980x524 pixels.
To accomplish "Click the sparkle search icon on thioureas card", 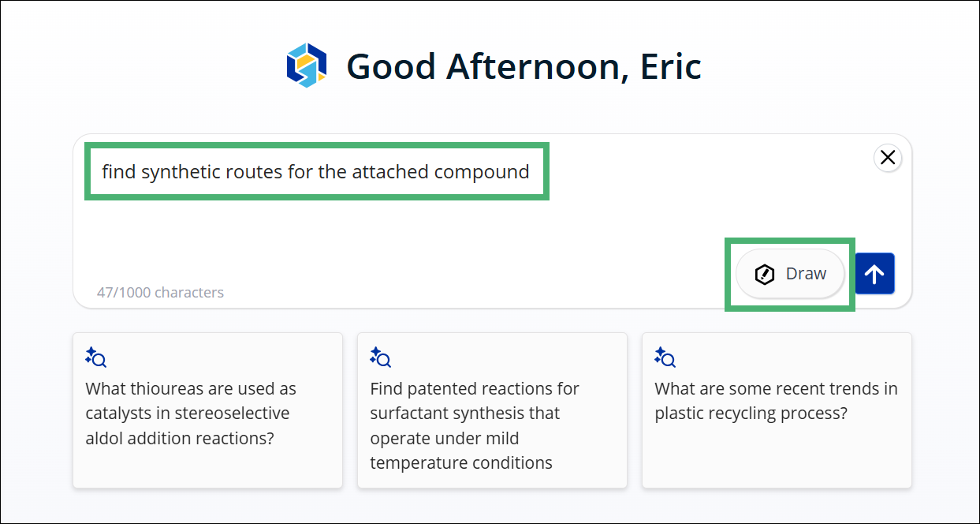I will click(95, 357).
